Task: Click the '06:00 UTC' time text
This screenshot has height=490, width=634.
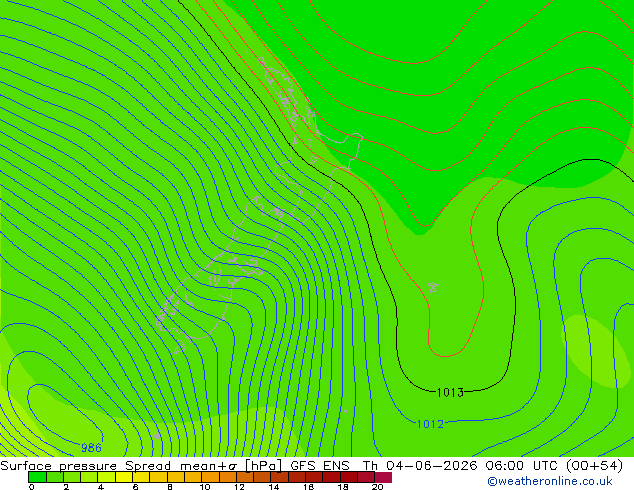Action: tap(523, 465)
